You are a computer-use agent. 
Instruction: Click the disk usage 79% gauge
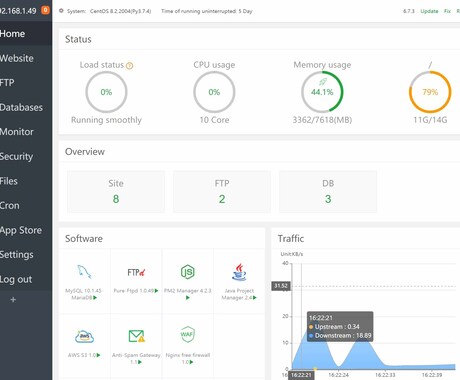pos(430,92)
